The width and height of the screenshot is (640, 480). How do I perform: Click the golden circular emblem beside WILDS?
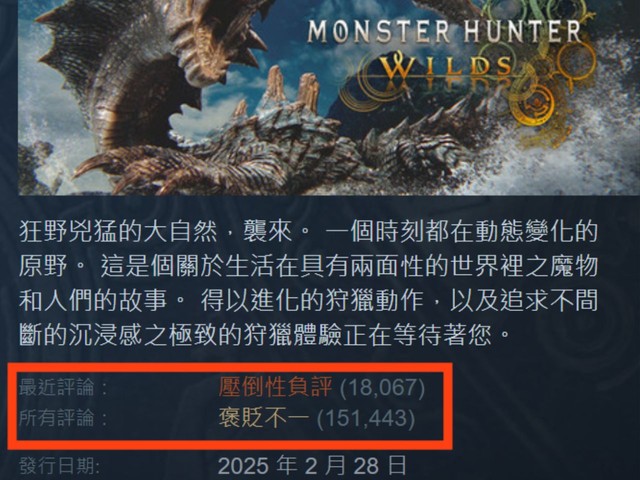pos(535,104)
